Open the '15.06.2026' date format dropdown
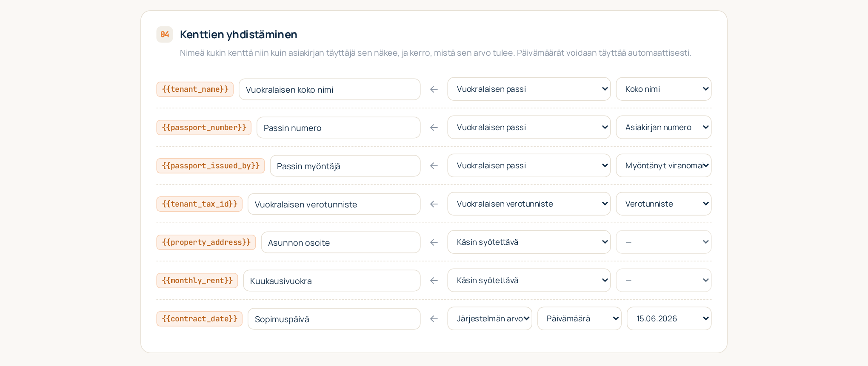 669,318
